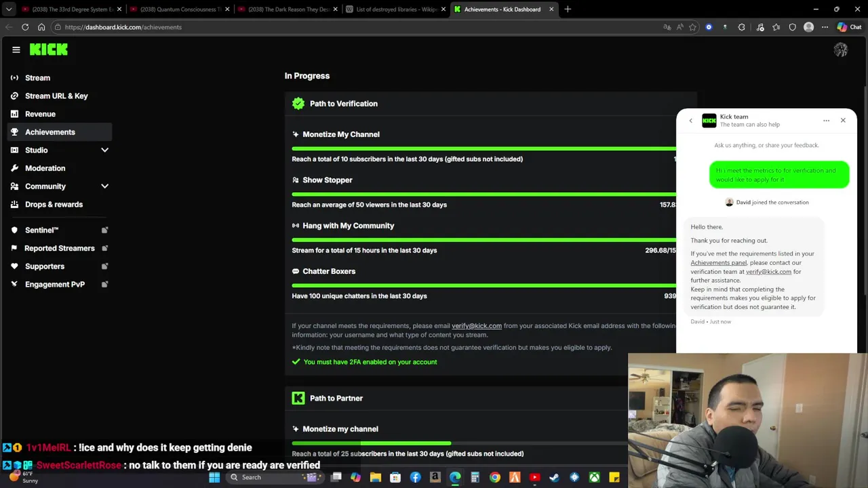Screen dimensions: 868x488
Task: Go to browser home page
Action: coord(41,27)
